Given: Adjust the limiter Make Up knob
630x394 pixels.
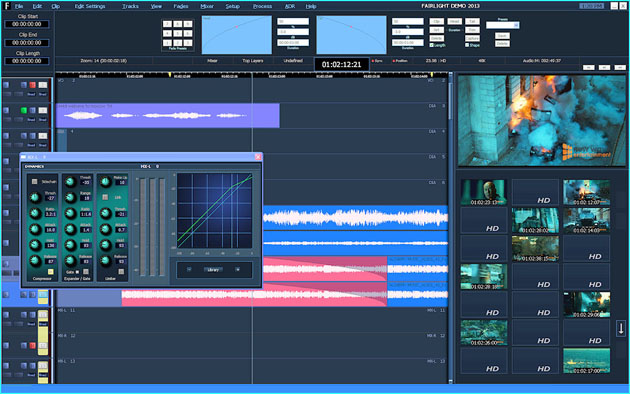Looking at the screenshot, I should pos(105,182).
